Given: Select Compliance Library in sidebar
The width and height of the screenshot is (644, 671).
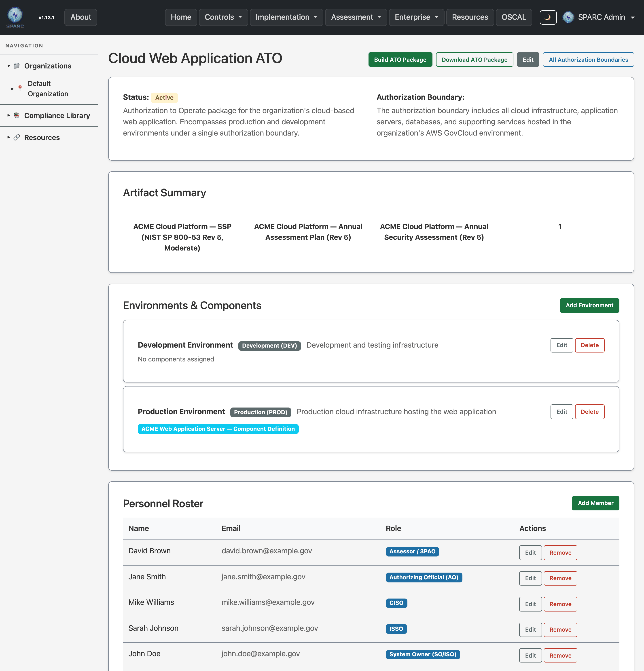Looking at the screenshot, I should pyautogui.click(x=57, y=115).
